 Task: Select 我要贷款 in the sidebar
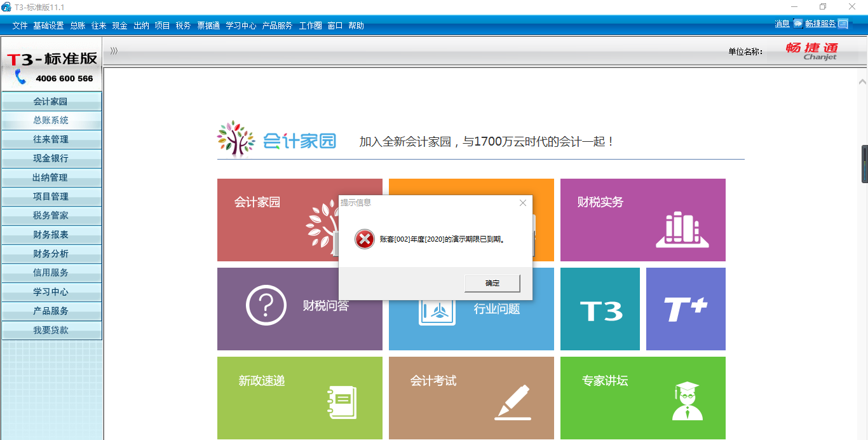coord(51,330)
